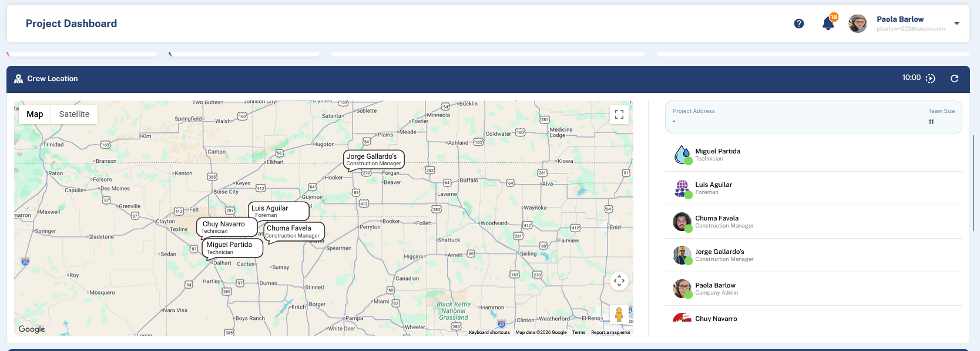Screen dimensions: 980x351
Task: Click Keyboard shortcuts on the map
Action: click(x=489, y=332)
